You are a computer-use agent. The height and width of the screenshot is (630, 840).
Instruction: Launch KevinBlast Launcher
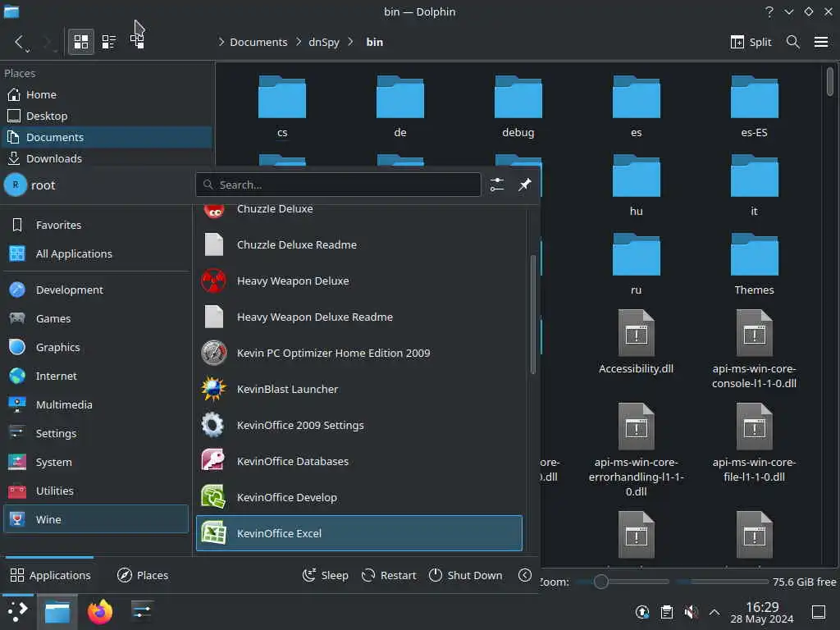[359, 389]
